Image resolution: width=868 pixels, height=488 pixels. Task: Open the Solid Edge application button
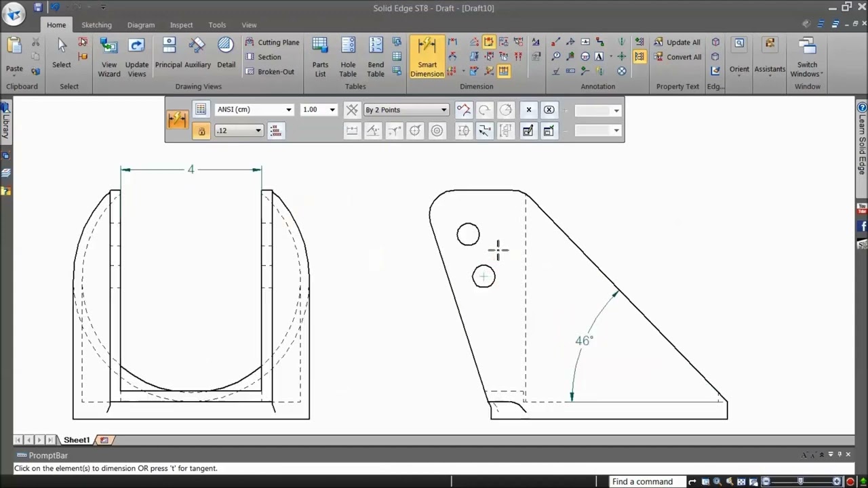14,13
